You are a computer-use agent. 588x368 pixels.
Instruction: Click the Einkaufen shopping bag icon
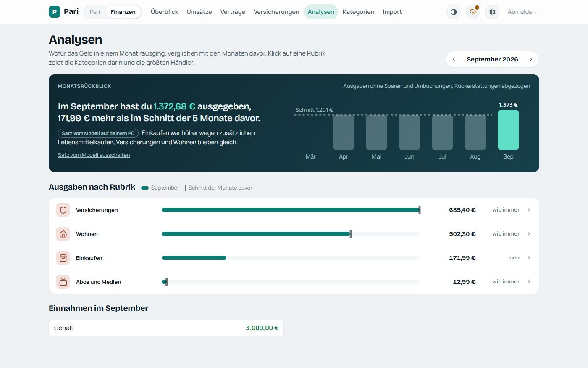tap(63, 258)
